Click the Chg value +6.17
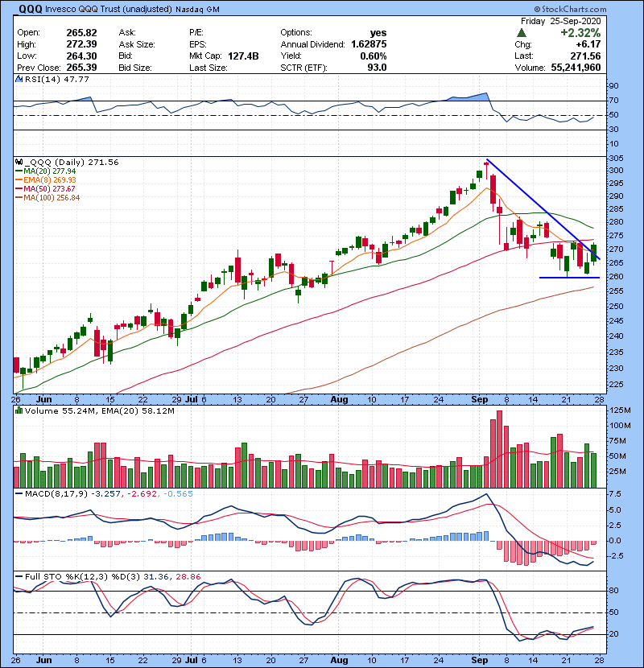This screenshot has width=644, height=668. coord(588,44)
